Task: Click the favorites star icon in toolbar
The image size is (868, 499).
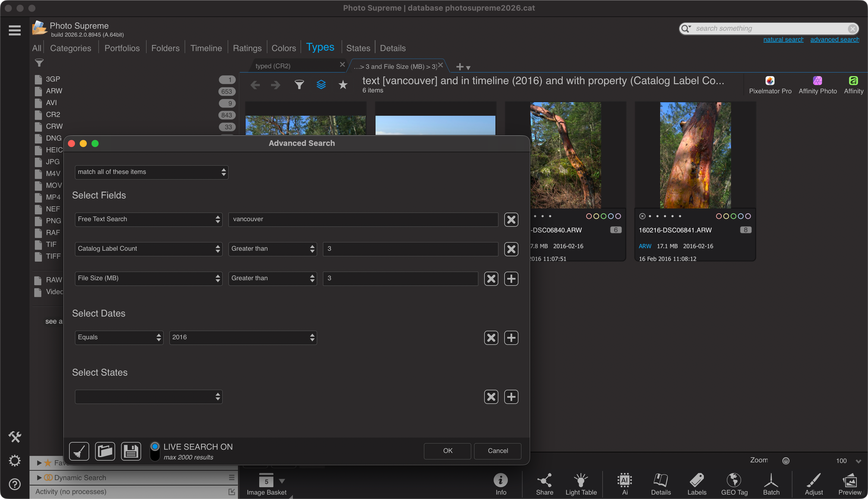Action: [343, 84]
